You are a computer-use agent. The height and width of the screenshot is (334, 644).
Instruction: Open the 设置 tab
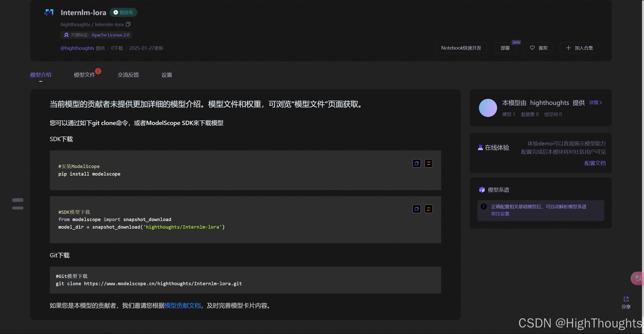(x=167, y=75)
